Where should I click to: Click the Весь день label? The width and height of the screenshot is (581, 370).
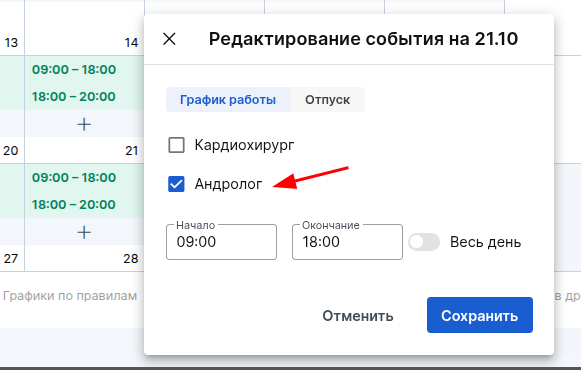pyautogui.click(x=485, y=242)
